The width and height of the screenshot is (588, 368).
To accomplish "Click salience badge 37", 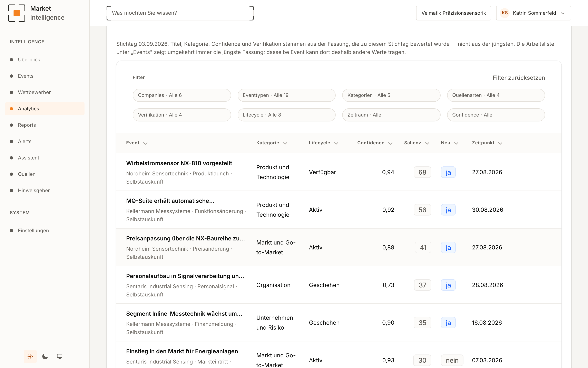I will [423, 285].
